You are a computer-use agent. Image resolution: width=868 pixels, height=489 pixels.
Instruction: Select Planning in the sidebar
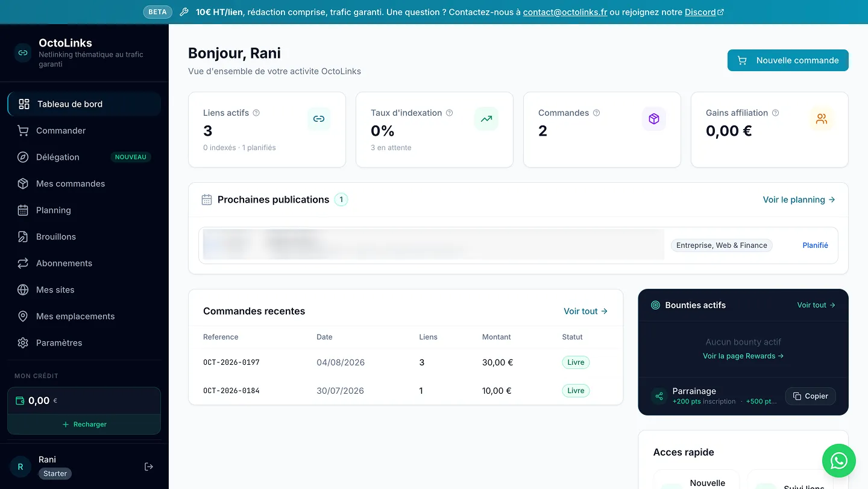(84, 210)
